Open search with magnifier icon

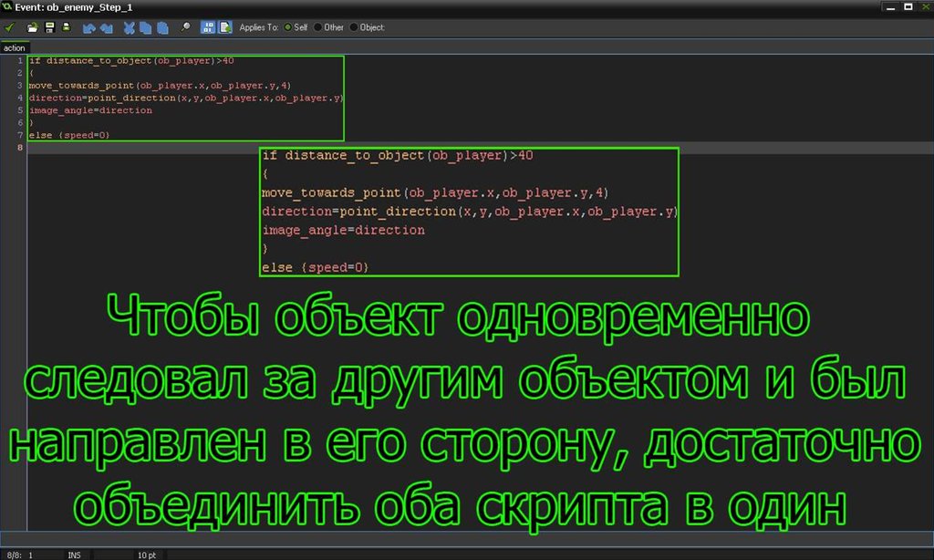[185, 27]
